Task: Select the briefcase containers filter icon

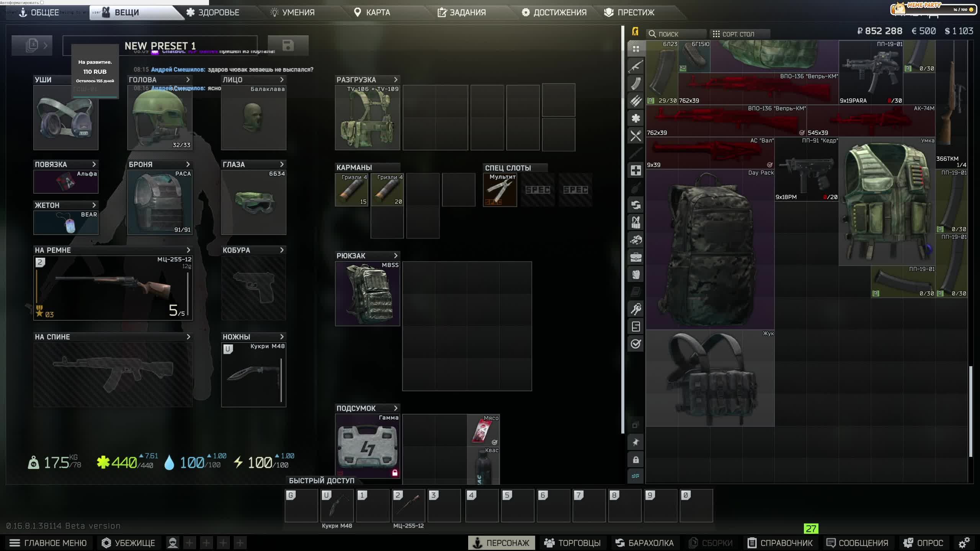Action: [x=635, y=257]
